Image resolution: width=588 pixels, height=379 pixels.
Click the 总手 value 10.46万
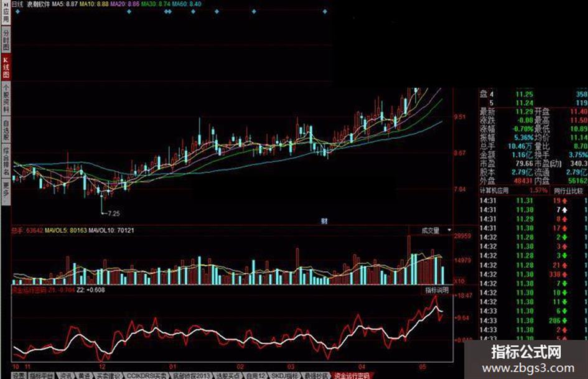click(x=521, y=146)
